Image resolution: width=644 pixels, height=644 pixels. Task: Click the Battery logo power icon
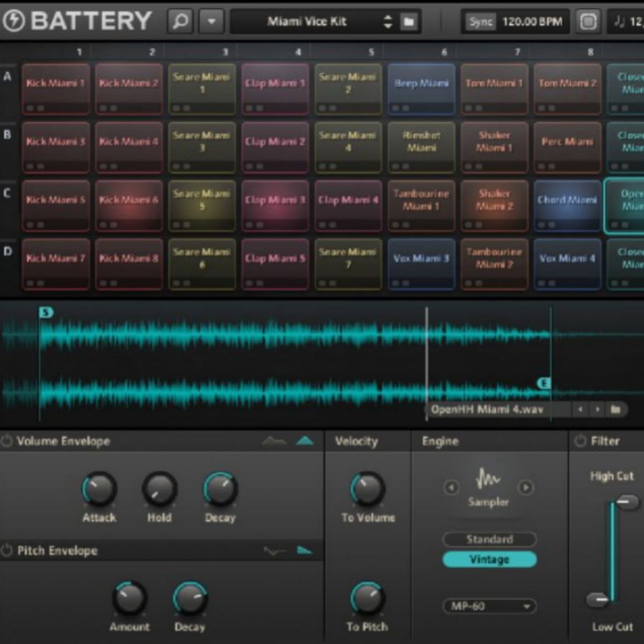click(x=14, y=21)
